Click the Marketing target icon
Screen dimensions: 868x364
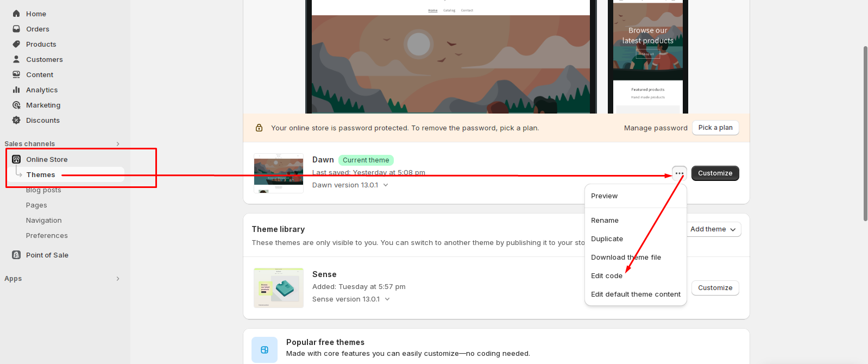[x=16, y=105]
